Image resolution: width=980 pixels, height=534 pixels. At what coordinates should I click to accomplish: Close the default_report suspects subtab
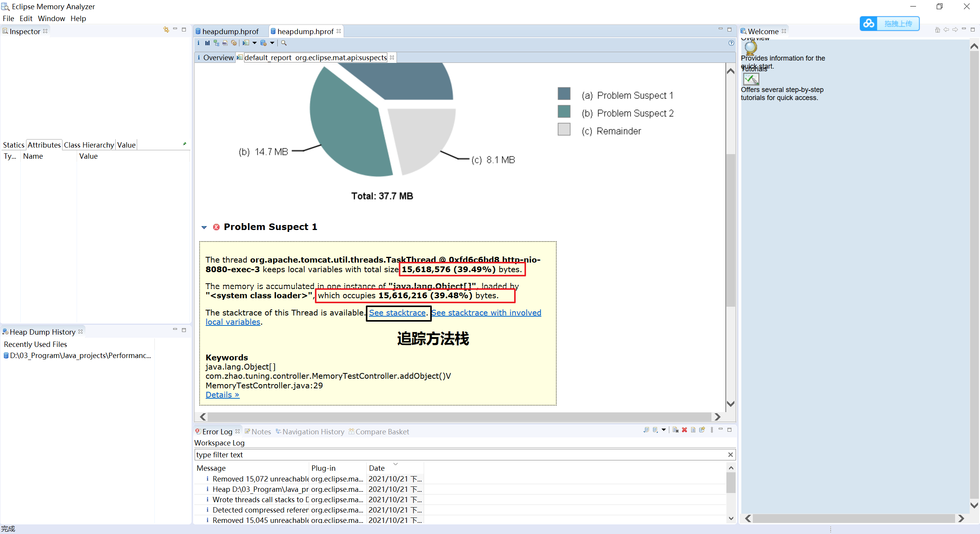(392, 58)
